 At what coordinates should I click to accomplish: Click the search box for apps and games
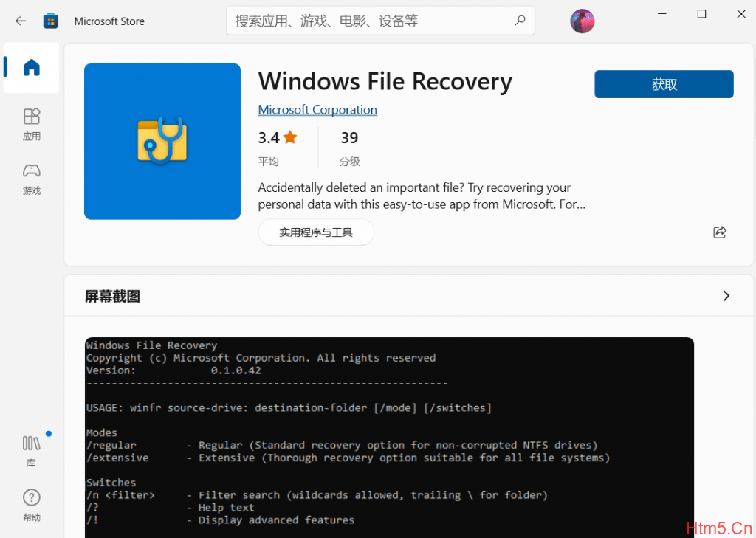click(380, 21)
